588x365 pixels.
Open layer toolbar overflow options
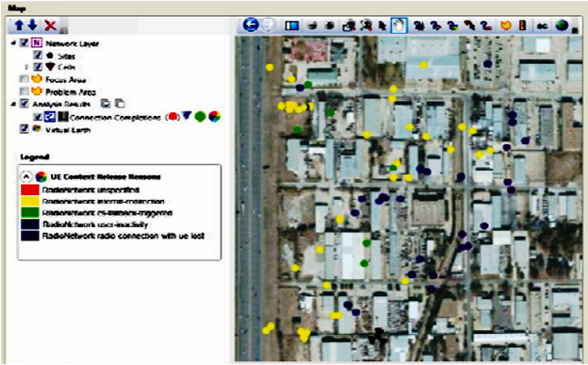coord(64,31)
